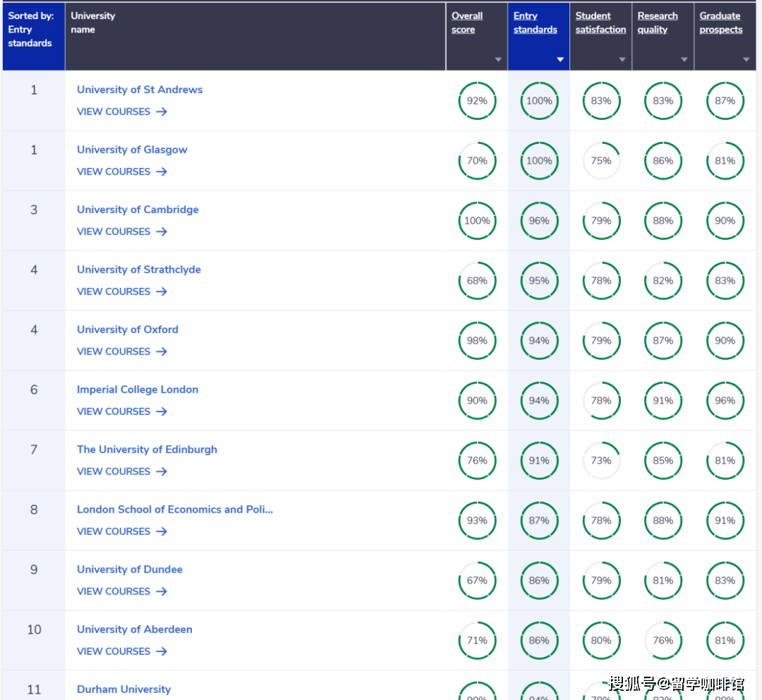The width and height of the screenshot is (762, 700).
Task: Click the 'University name' column header
Action: click(255, 37)
